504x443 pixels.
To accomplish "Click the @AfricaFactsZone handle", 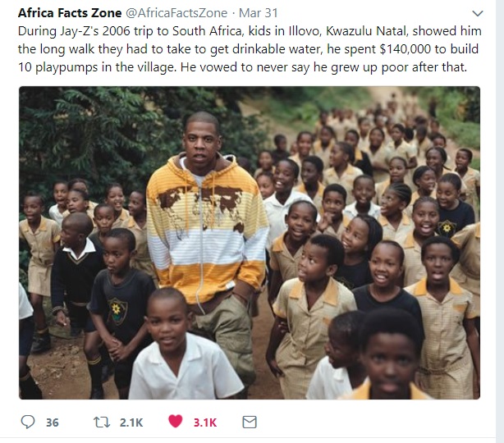I will point(176,13).
